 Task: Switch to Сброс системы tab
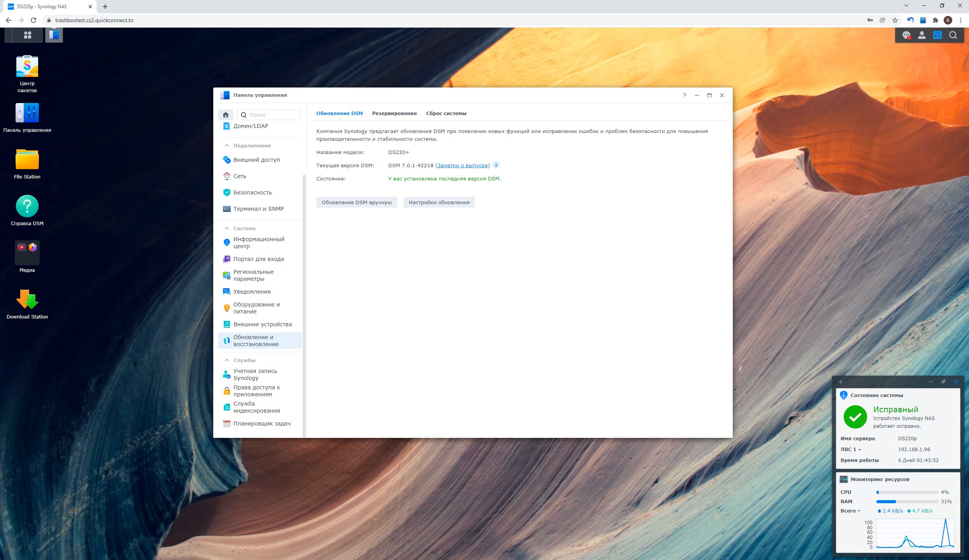tap(446, 113)
